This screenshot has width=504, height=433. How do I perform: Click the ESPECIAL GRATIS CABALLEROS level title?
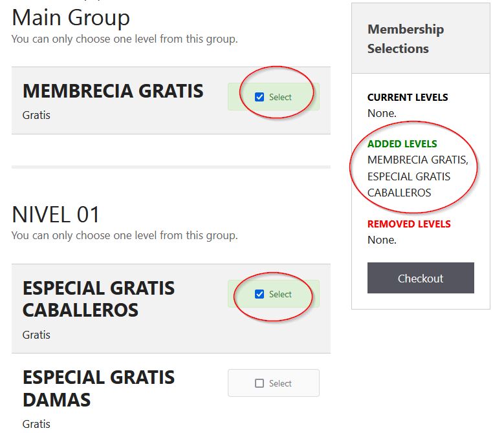click(x=98, y=299)
